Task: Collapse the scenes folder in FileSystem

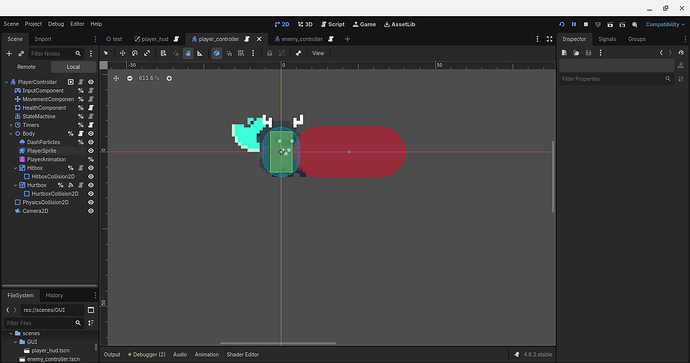Action: click(x=11, y=334)
